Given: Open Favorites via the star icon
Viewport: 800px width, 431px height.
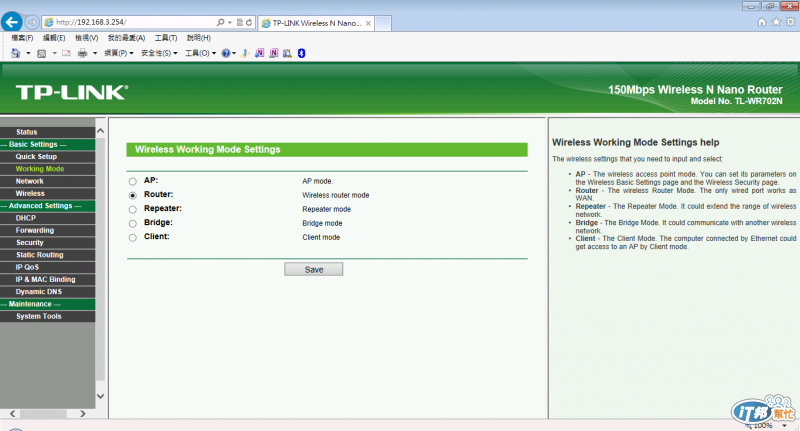Looking at the screenshot, I should click(776, 22).
